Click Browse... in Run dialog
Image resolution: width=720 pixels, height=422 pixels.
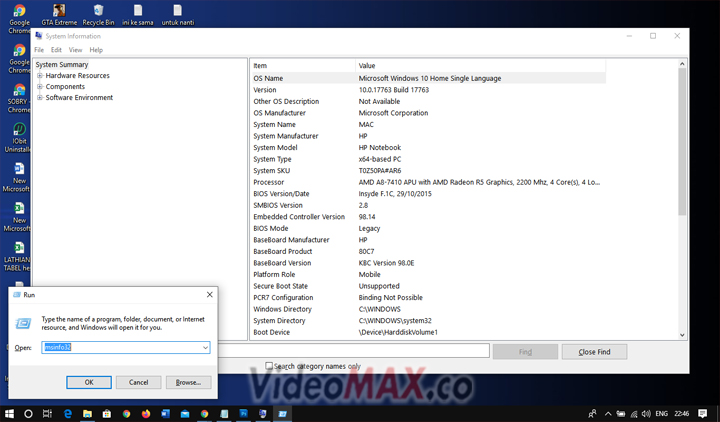[188, 382]
